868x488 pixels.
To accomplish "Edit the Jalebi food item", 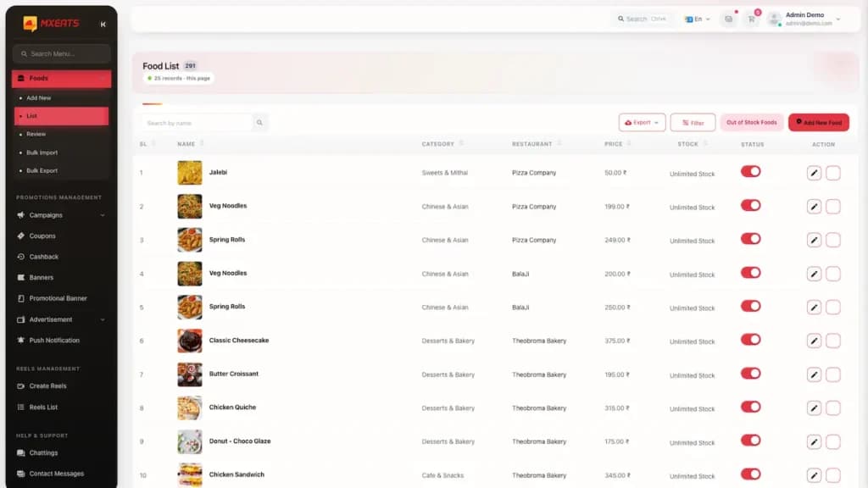I will [x=814, y=173].
